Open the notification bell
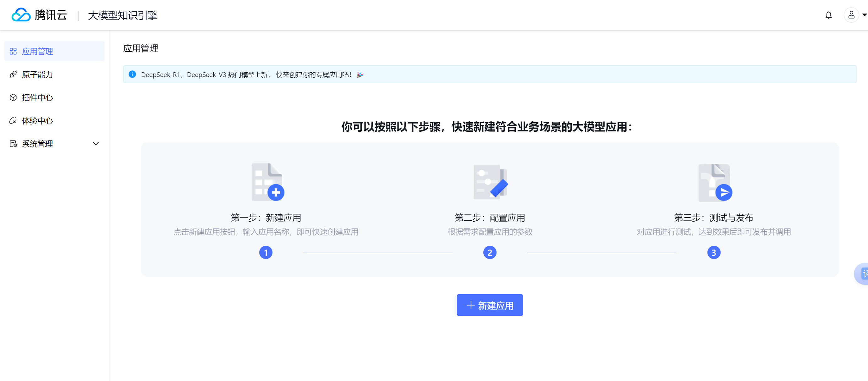The image size is (868, 381). 829,15
